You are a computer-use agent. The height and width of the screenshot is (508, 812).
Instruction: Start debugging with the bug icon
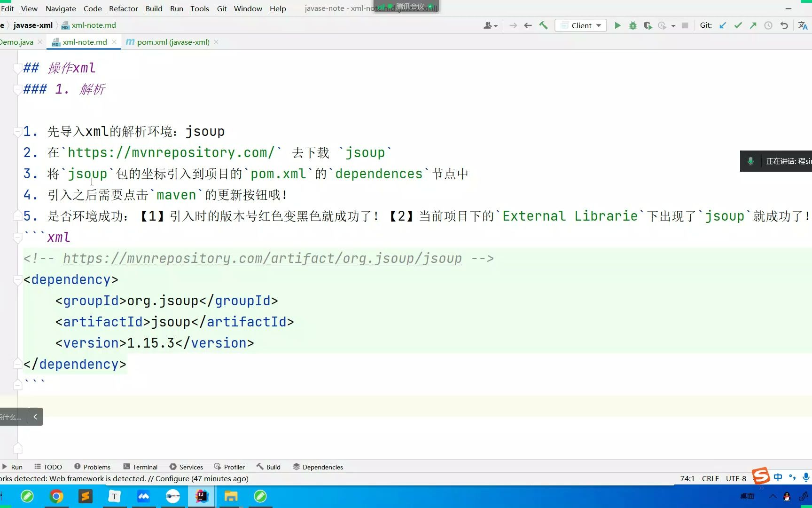click(632, 25)
